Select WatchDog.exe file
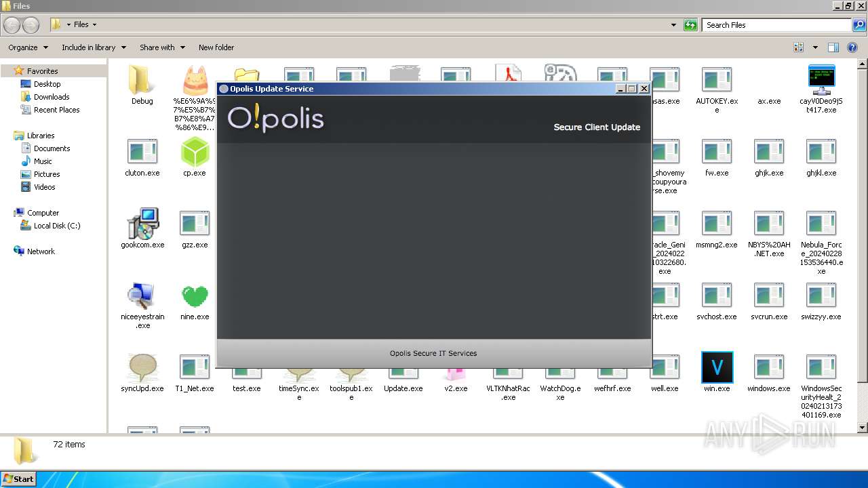Image resolution: width=868 pixels, height=488 pixels. tap(560, 392)
